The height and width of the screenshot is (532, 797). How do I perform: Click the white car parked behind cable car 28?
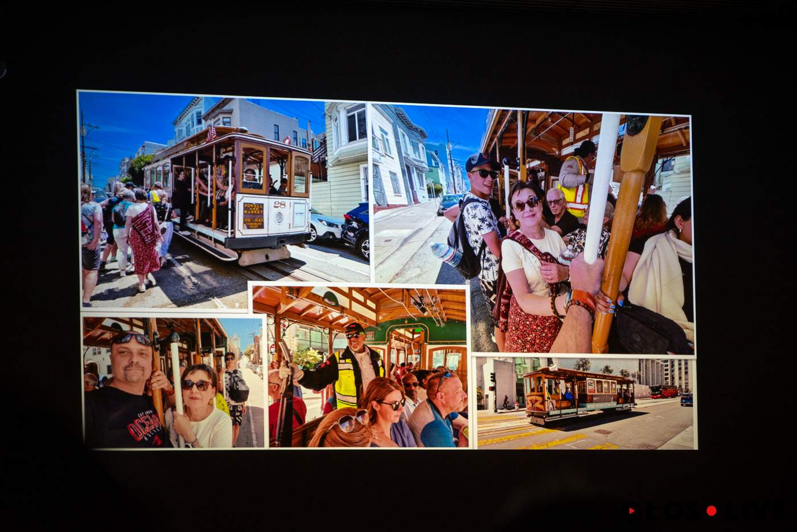point(324,226)
